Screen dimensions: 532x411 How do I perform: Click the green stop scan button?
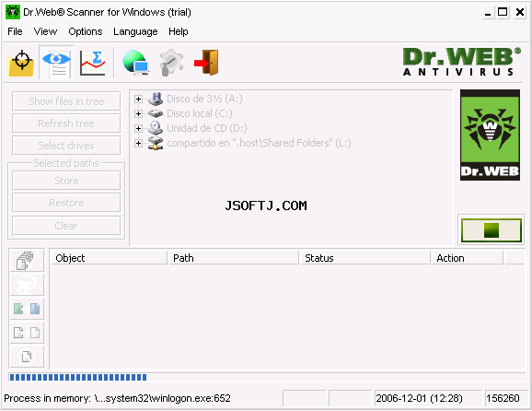point(492,230)
